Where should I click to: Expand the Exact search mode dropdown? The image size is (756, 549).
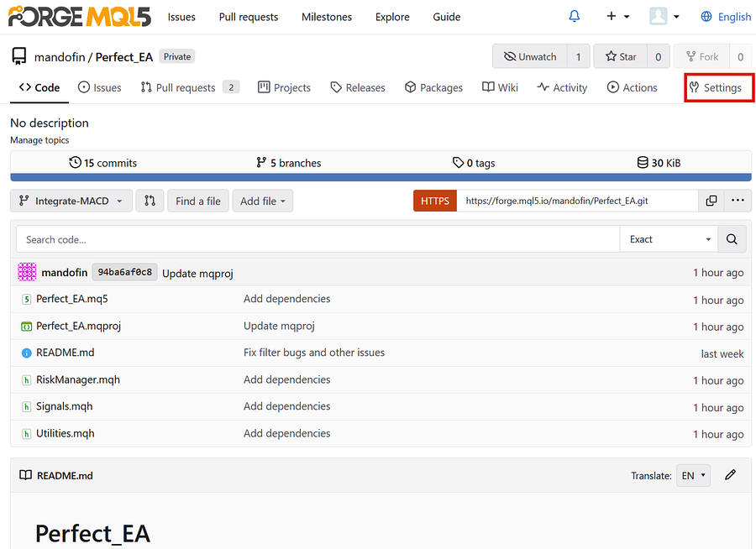(669, 239)
